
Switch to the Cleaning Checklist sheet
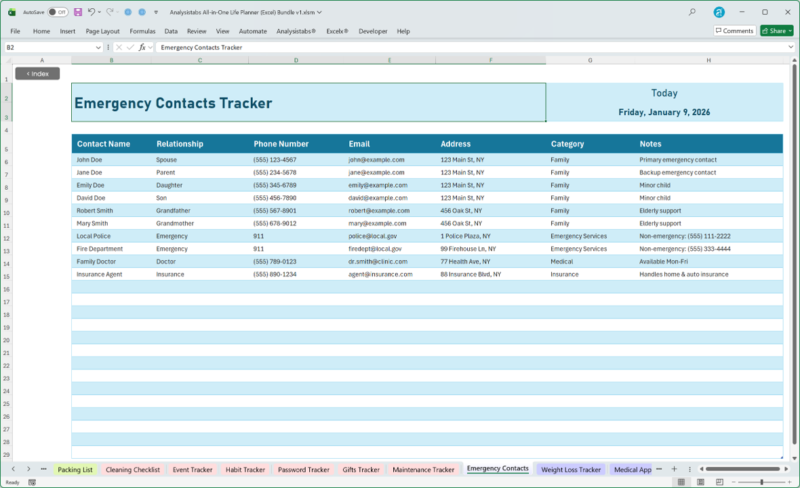[133, 470]
